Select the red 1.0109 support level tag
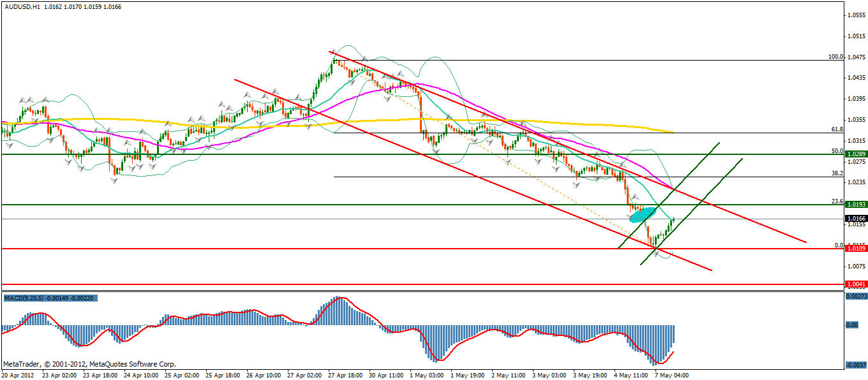The height and width of the screenshot is (380, 868). pyautogui.click(x=855, y=249)
